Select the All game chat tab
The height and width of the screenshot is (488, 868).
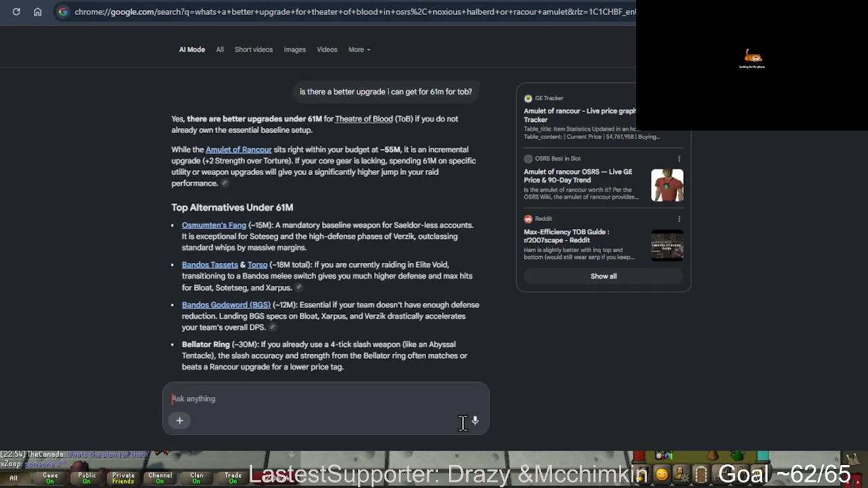click(x=14, y=478)
